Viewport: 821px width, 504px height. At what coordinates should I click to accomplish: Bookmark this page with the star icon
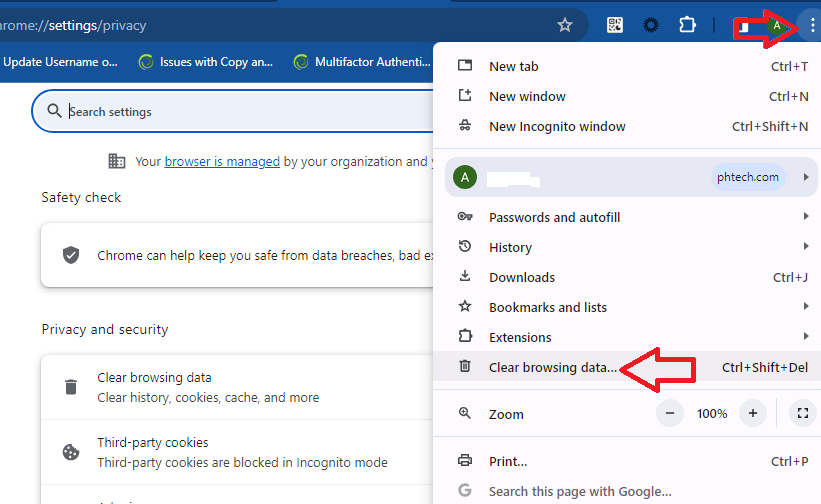pos(564,25)
